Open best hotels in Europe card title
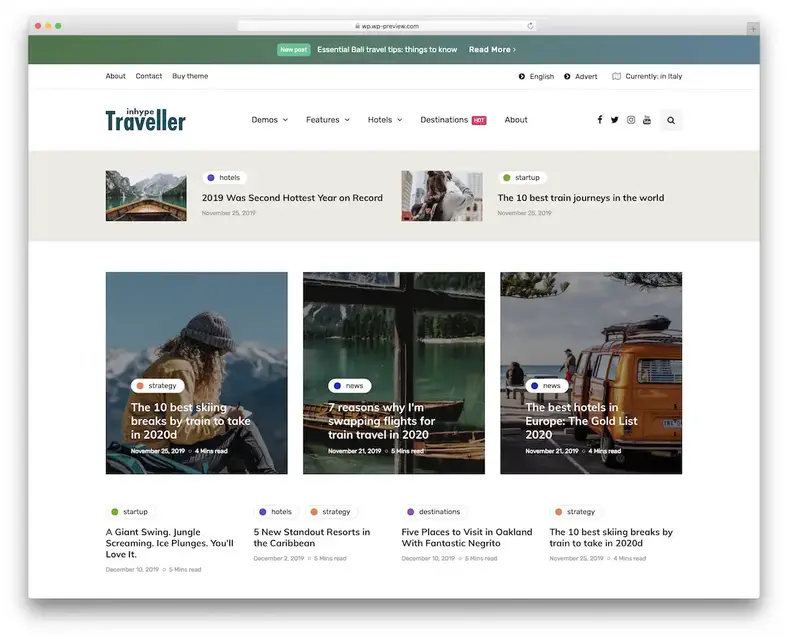The image size is (788, 639). 581,421
